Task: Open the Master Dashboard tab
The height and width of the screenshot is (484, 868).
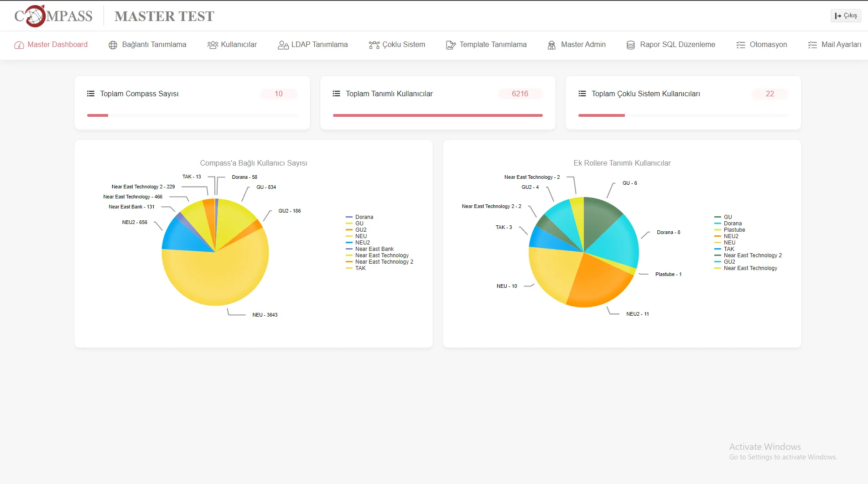Action: (51, 45)
